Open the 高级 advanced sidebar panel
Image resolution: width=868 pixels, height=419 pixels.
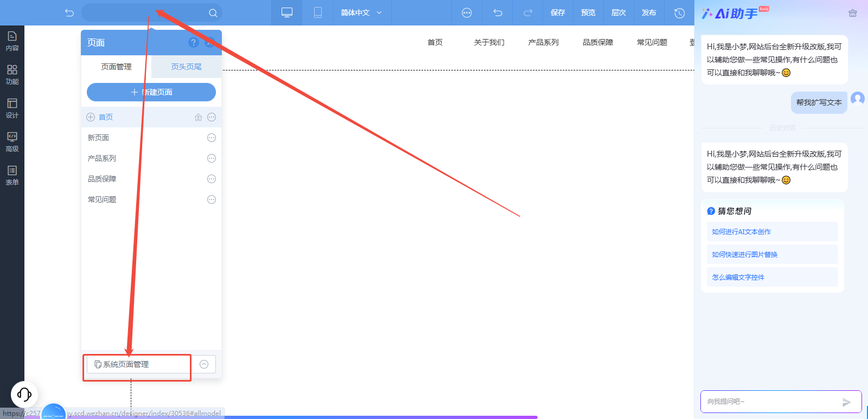(12, 142)
